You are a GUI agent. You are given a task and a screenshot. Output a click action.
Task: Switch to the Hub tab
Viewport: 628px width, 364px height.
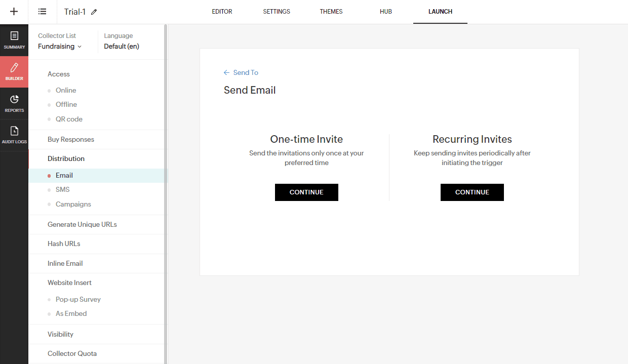click(386, 12)
